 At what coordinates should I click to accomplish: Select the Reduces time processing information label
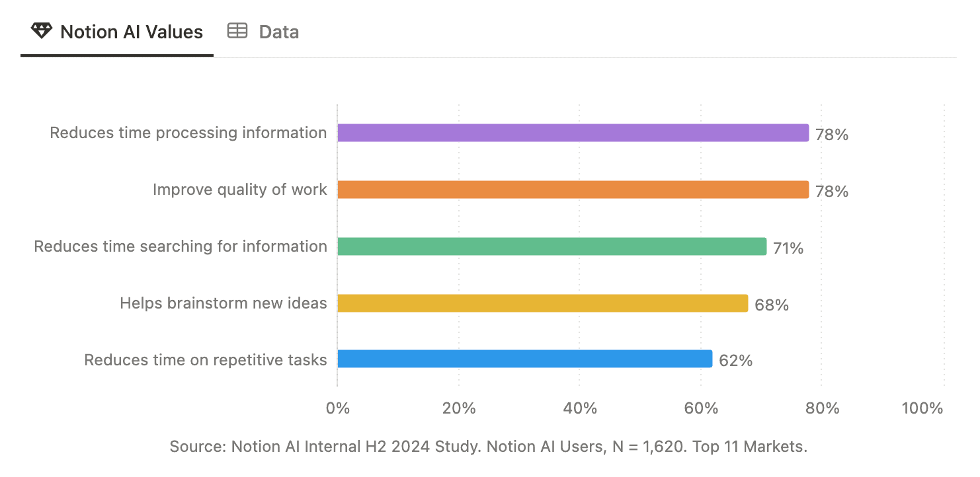188,132
